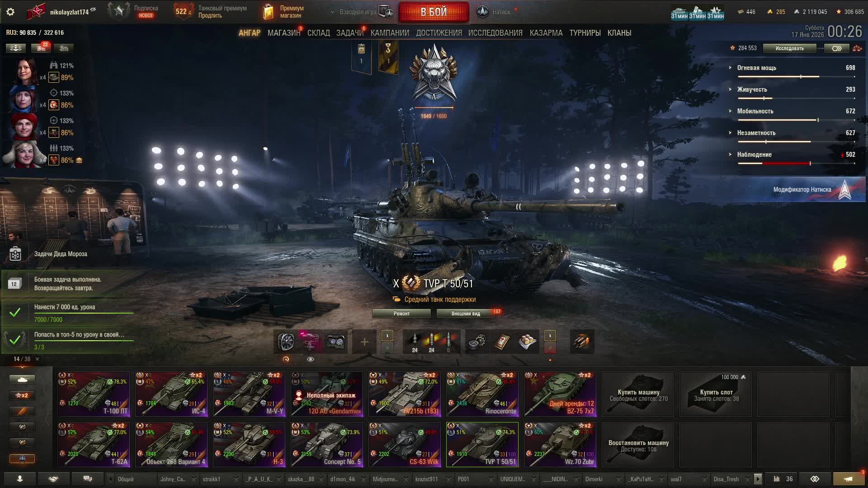The height and width of the screenshot is (488, 868).
Task: Open the optics equipment slot icon
Action: 335,342
